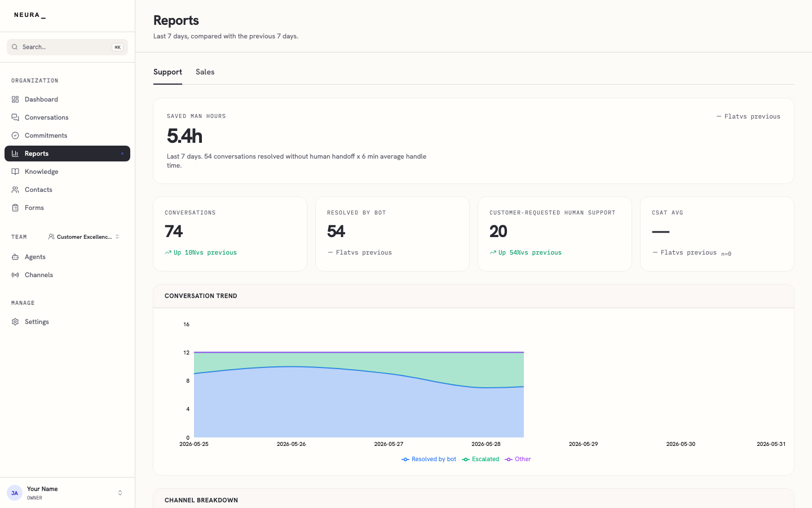Click the magnifier icon in search
Viewport: 812px width, 508px height.
[15, 47]
